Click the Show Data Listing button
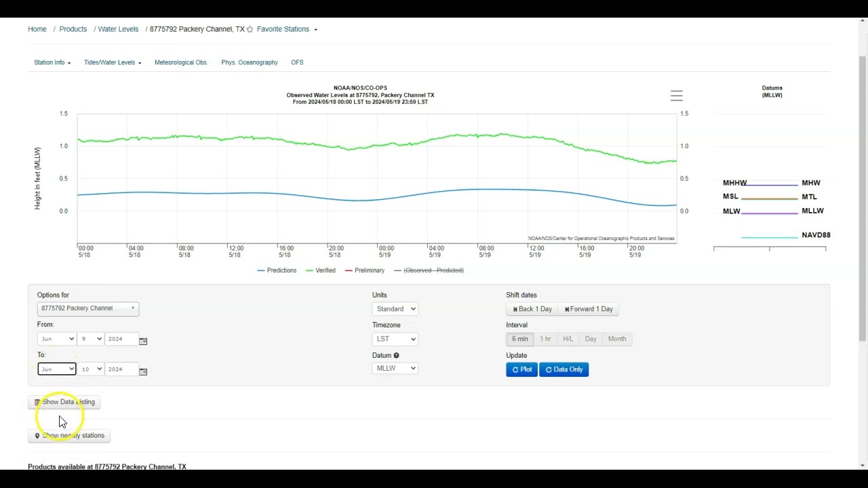The height and width of the screenshot is (488, 868). pos(64,402)
